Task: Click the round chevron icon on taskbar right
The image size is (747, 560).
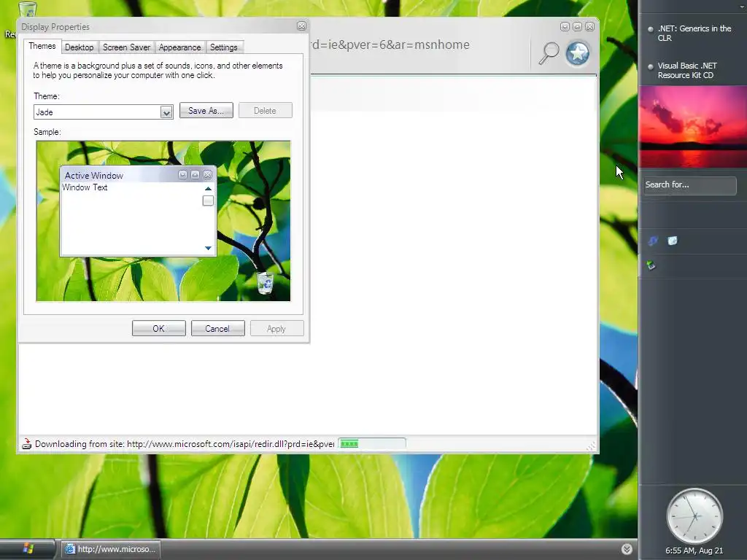Action: pyautogui.click(x=627, y=549)
